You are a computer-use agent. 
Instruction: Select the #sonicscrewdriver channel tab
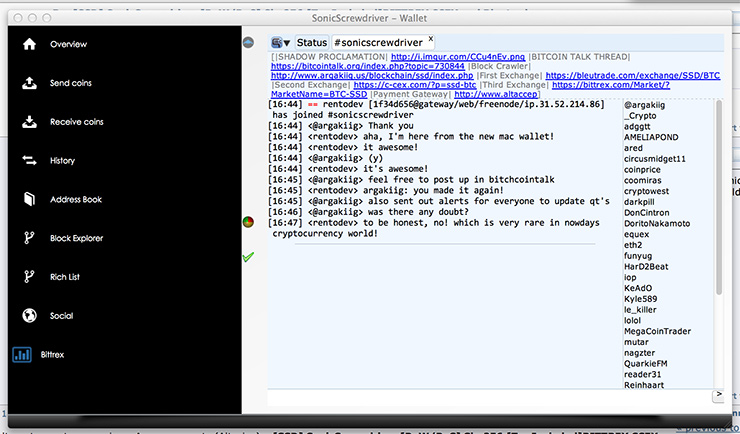(378, 43)
